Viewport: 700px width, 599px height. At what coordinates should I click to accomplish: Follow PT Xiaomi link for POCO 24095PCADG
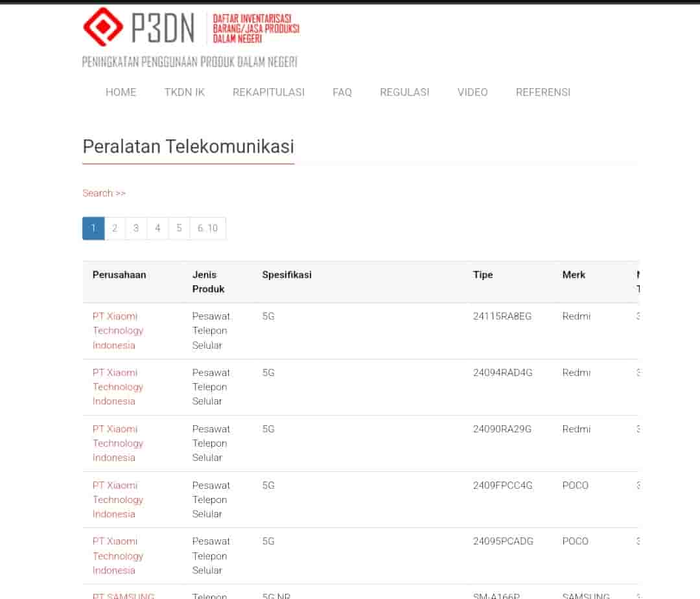click(x=117, y=556)
